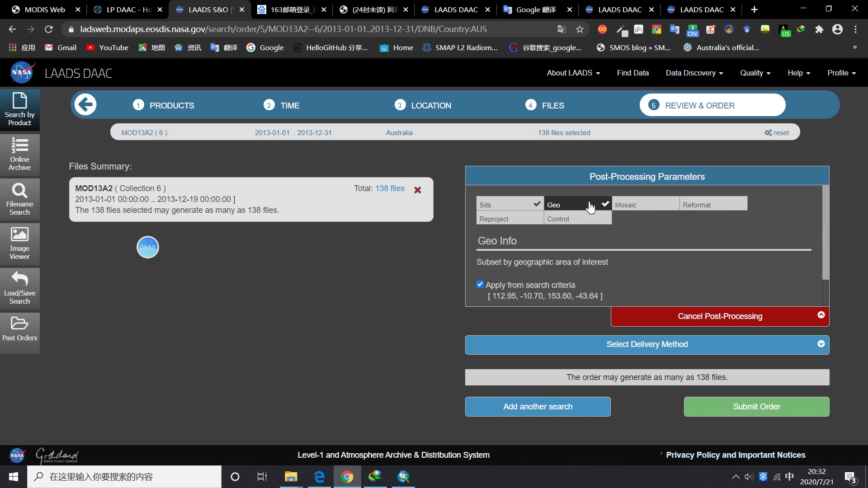The image size is (868, 488).
Task: Open the Image Viewer sidebar icon
Action: (19, 244)
